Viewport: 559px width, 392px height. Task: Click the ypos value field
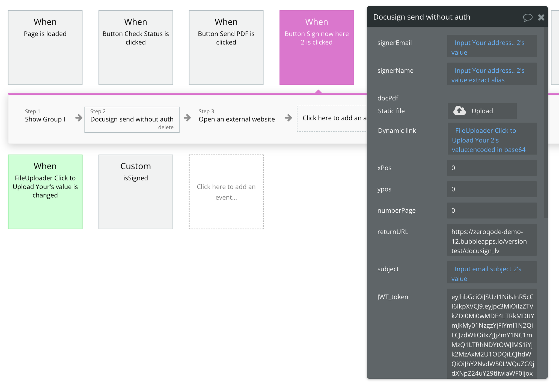click(x=492, y=189)
